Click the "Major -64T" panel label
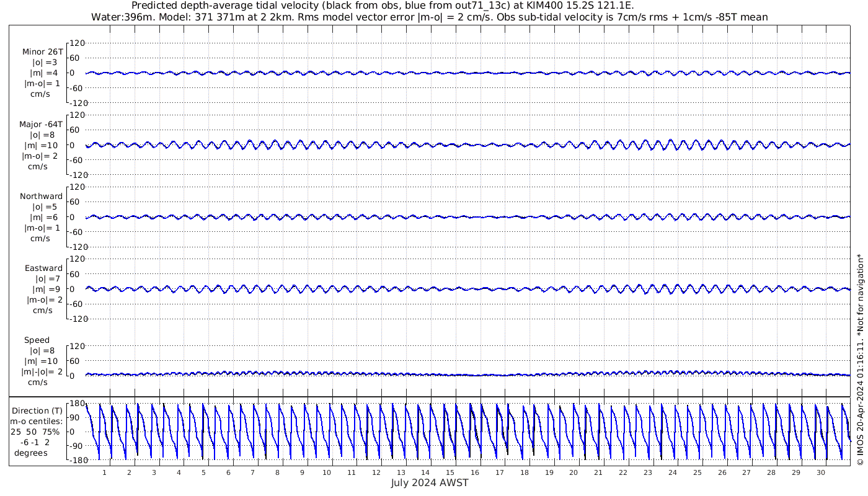This screenshot has width=868, height=496. coord(41,124)
